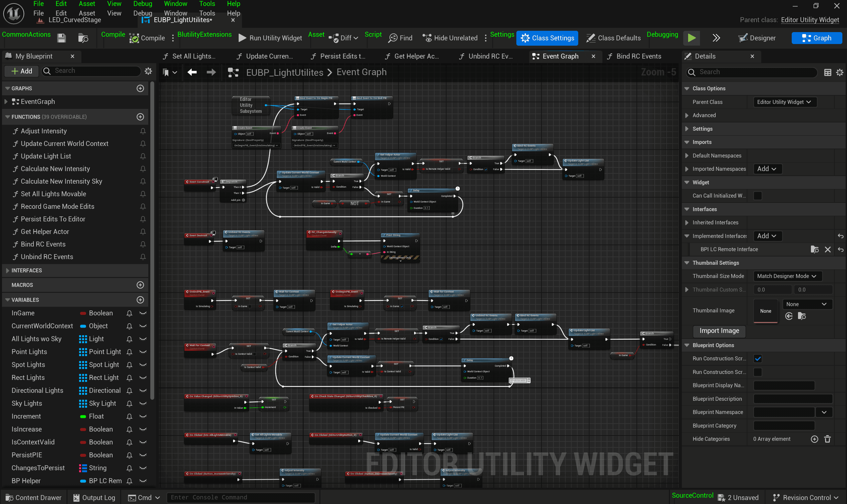Image resolution: width=847 pixels, height=504 pixels.
Task: Click Hide Unrelated toolbar icon
Action: tap(427, 38)
